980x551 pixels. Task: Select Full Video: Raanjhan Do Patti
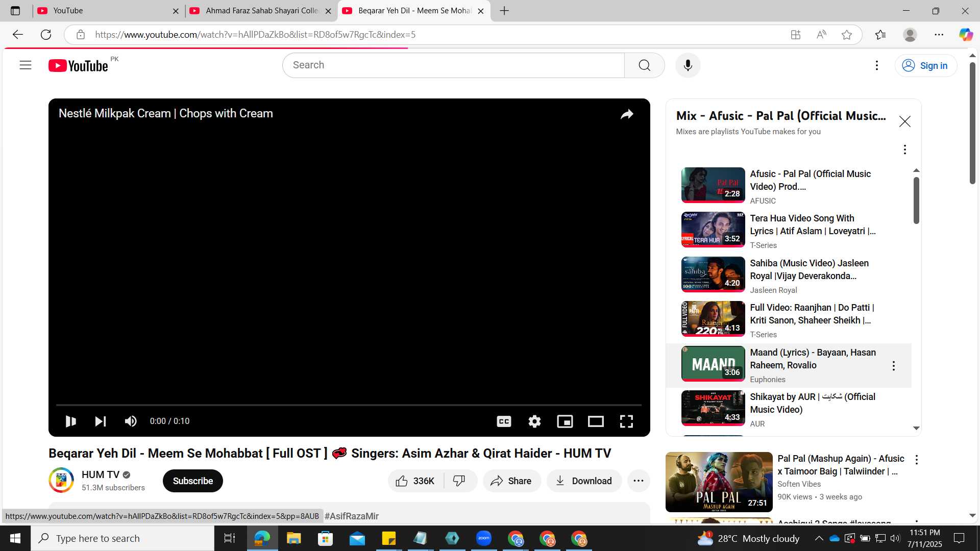click(789, 320)
